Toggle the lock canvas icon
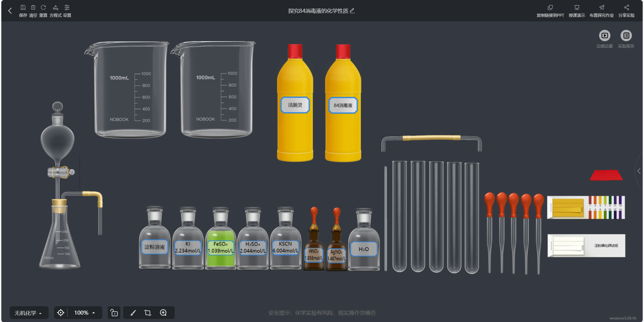Screen dimensions: 644x322 (x=114, y=313)
